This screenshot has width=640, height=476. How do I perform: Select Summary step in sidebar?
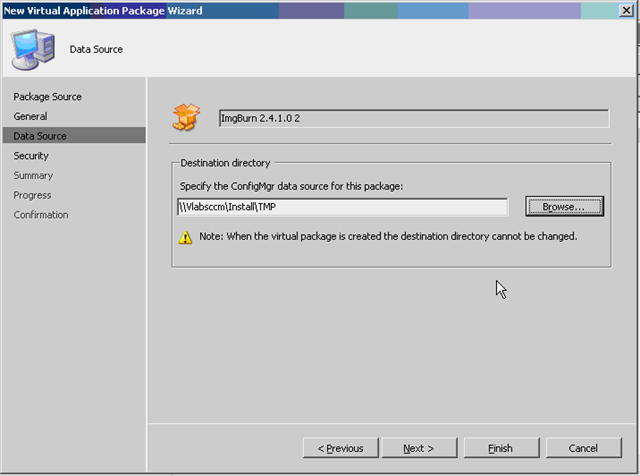(33, 176)
